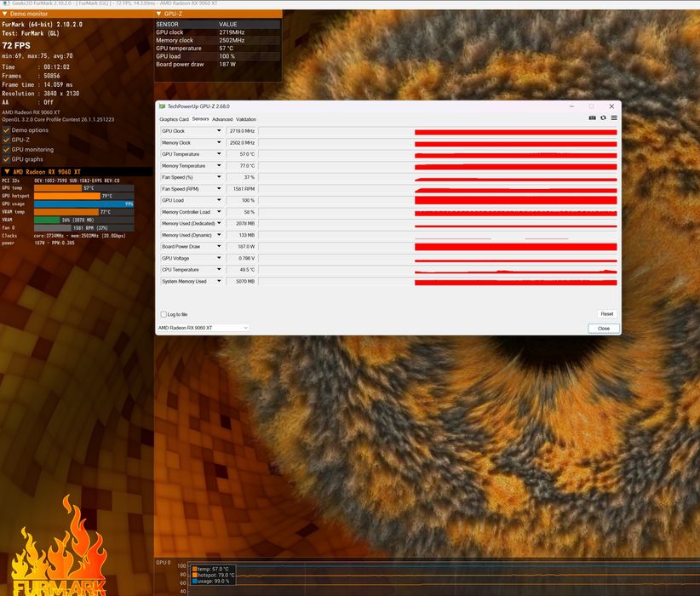
Task: Open the System Memory Used dropdown
Action: pos(219,281)
